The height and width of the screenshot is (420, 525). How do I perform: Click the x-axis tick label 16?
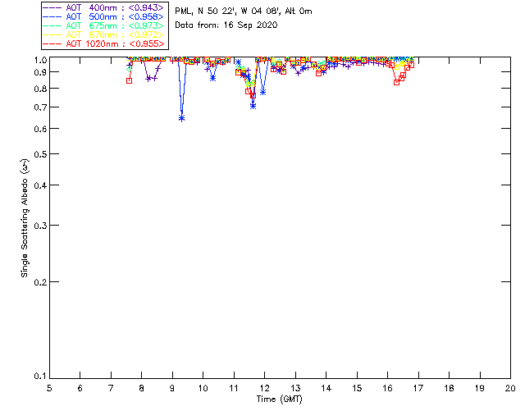pyautogui.click(x=387, y=388)
